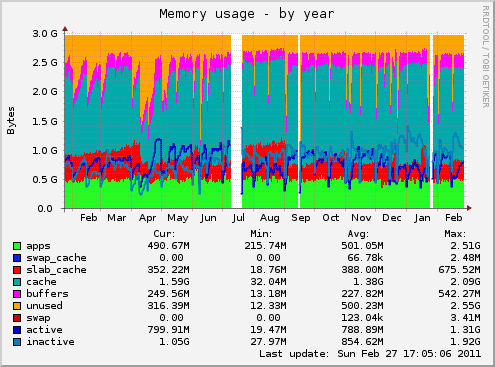495x367 pixels.
Task: Click cache current value 1.59G
Action: pyautogui.click(x=174, y=282)
